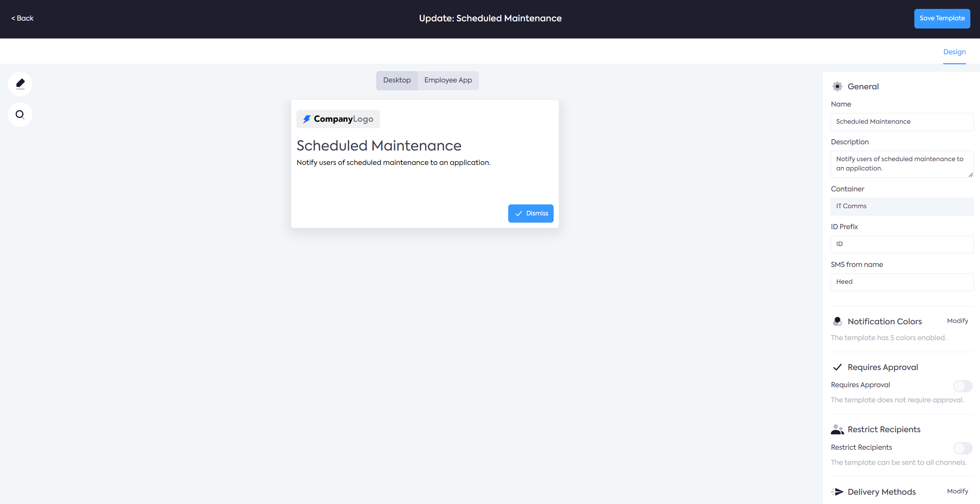
Task: Click the magnifier preview icon
Action: [20, 114]
